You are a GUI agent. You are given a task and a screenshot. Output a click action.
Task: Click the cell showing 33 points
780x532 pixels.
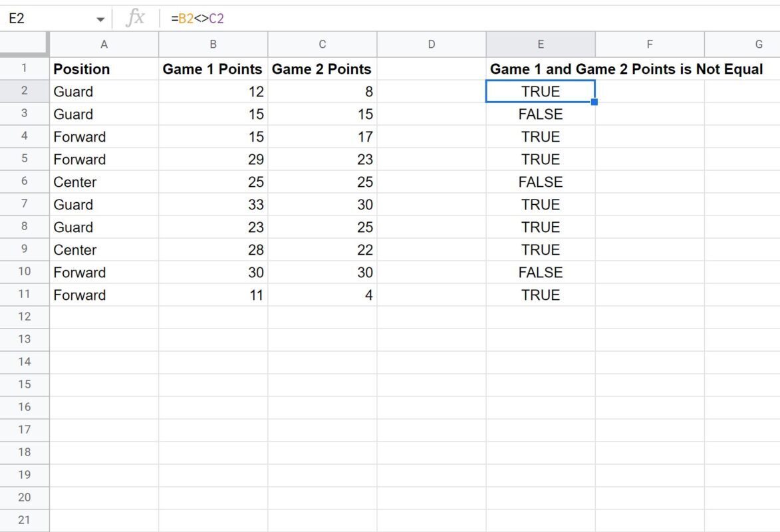[213, 204]
